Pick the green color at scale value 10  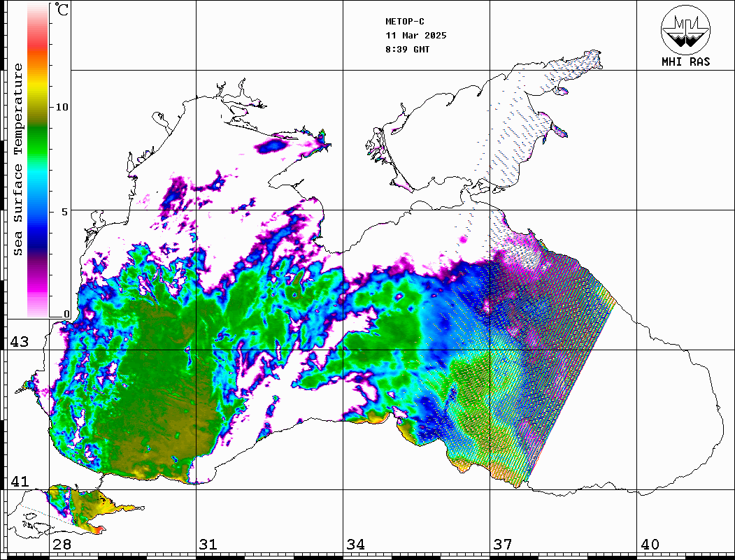[x=38, y=107]
